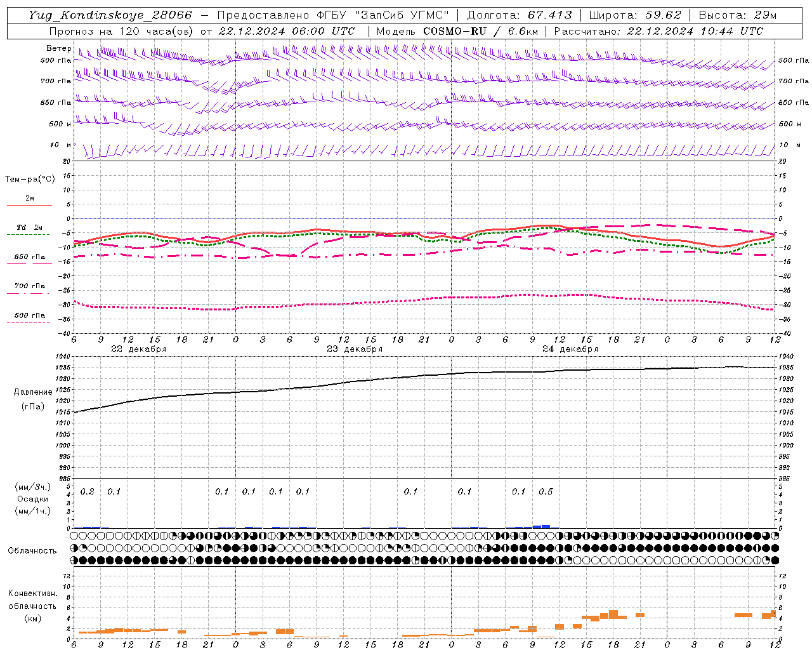
Task: Click the Облачность cloud cover label
Action: 32,551
